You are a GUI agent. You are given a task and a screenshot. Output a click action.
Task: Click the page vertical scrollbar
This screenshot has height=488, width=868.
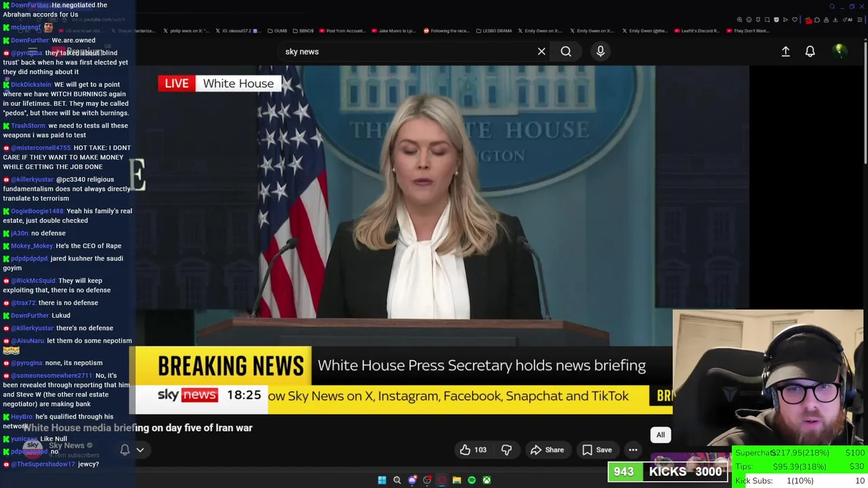865,102
